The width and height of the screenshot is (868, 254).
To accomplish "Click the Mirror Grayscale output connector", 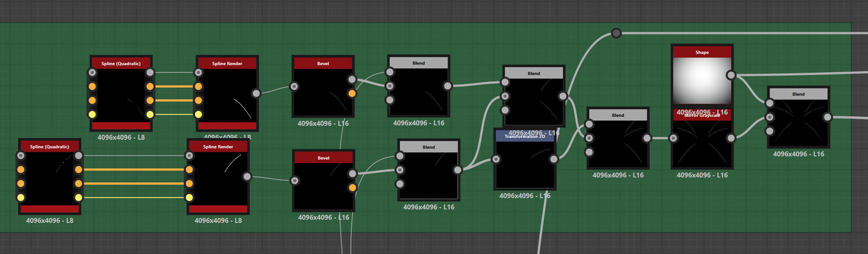I will [x=731, y=138].
